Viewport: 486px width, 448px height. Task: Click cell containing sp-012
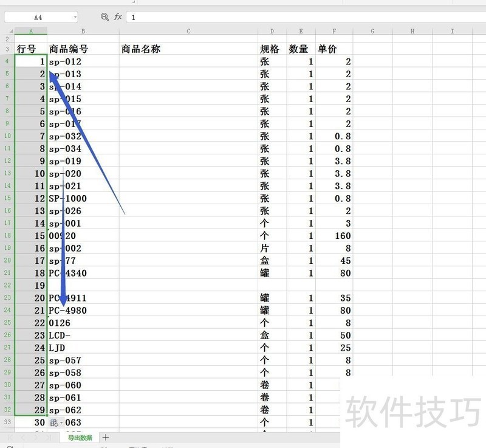coord(83,61)
